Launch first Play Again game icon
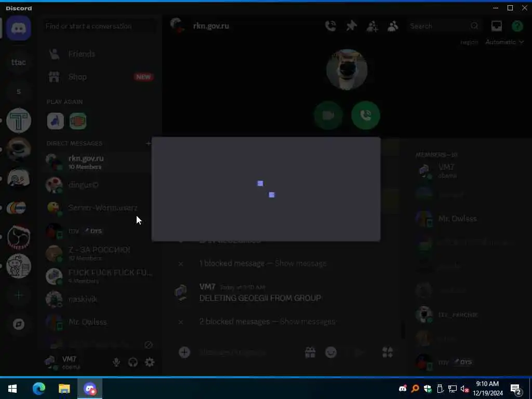This screenshot has height=399, width=532. click(x=55, y=121)
